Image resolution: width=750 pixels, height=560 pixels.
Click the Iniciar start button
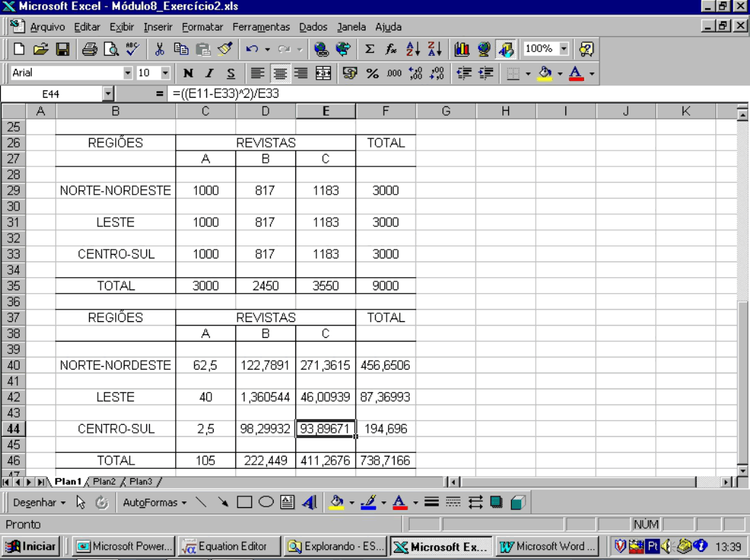coord(32,546)
